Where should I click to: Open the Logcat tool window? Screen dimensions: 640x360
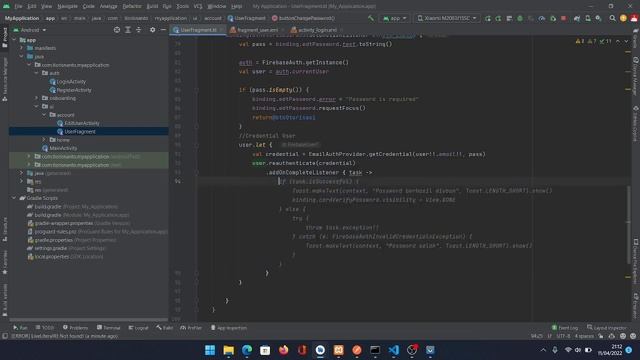click(x=138, y=328)
